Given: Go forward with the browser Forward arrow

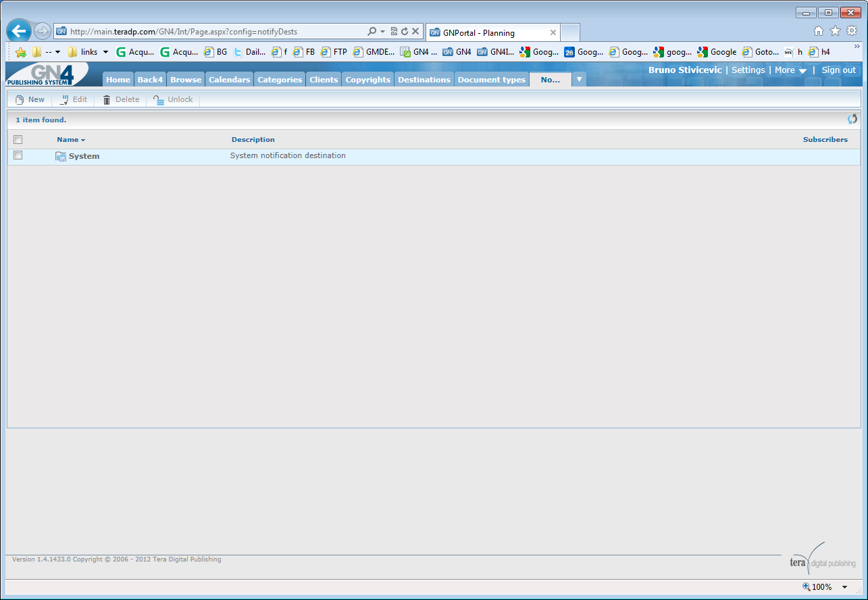Looking at the screenshot, I should (42, 31).
